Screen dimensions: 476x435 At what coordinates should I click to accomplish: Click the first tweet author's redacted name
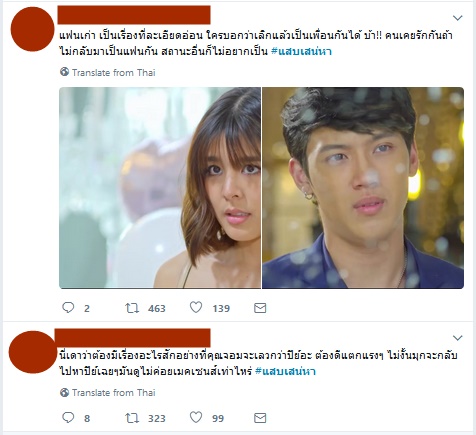pos(134,15)
